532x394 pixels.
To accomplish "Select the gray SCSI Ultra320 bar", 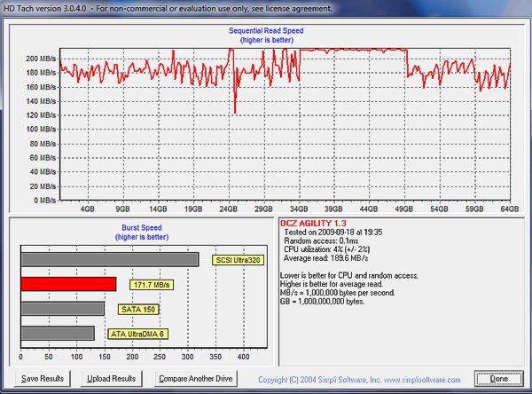I will pyautogui.click(x=110, y=259).
